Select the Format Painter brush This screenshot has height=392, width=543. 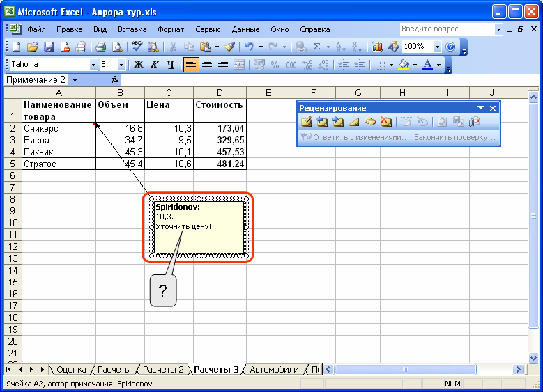tap(229, 47)
